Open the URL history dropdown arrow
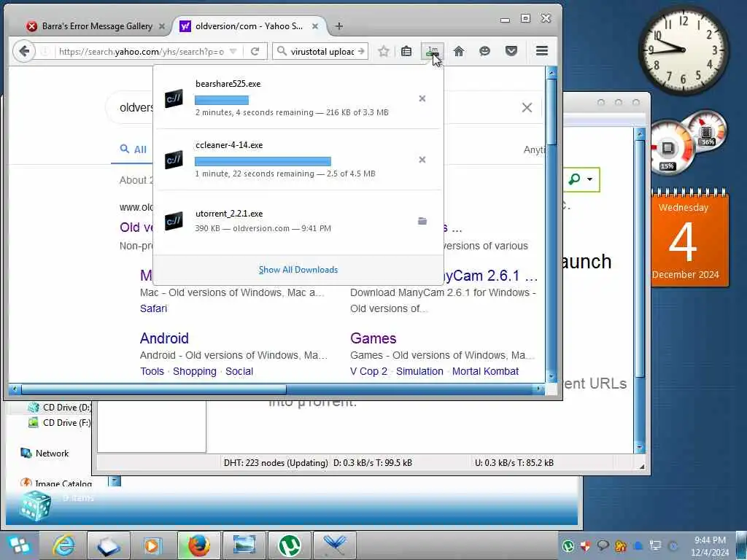The width and height of the screenshot is (747, 560). pos(233,52)
